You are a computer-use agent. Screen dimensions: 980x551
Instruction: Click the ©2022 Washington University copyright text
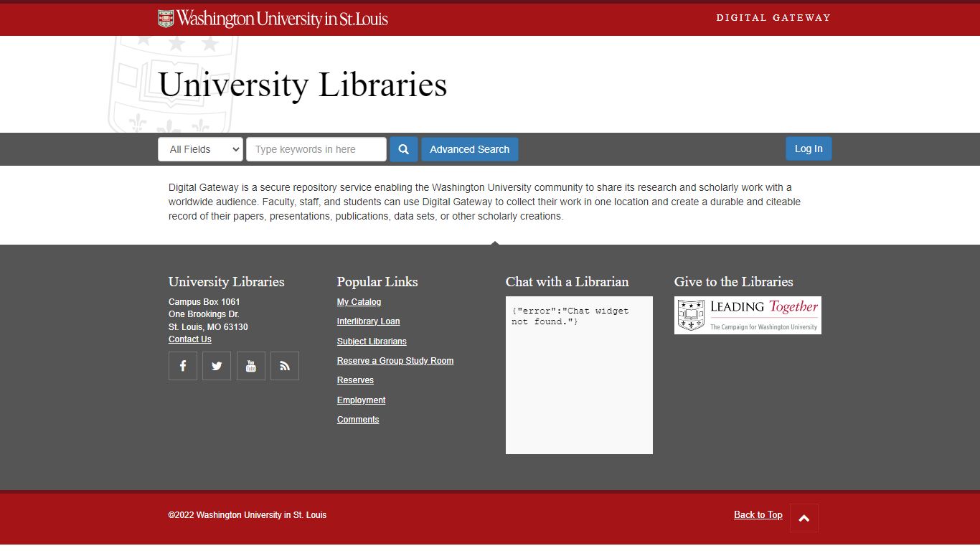point(248,515)
